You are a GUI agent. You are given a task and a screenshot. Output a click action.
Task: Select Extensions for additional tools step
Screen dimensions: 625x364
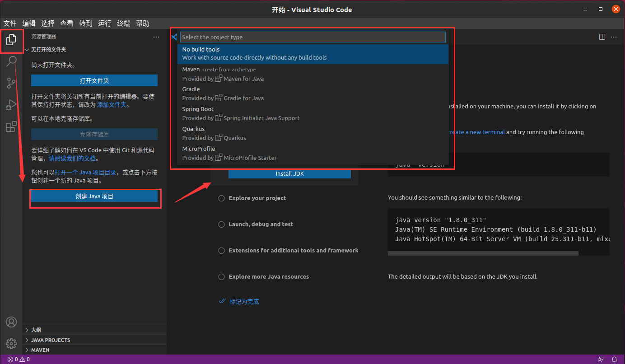[x=288, y=251]
